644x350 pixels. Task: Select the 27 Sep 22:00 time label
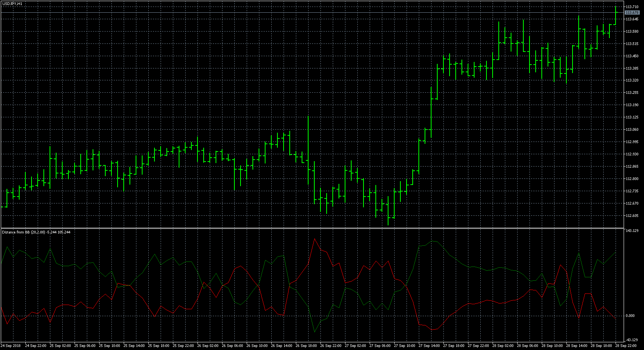478,346
